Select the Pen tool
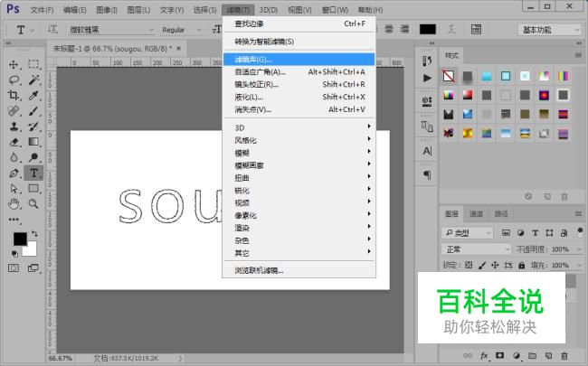 tap(14, 174)
